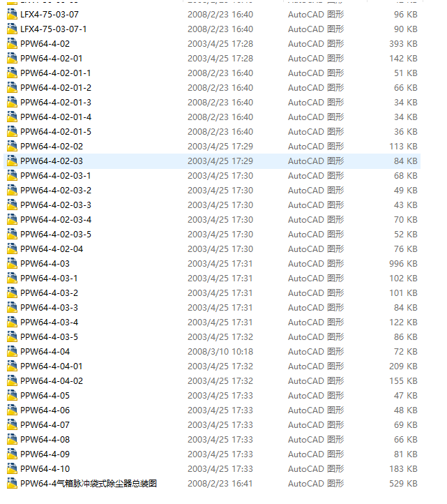Select the PPW64-4-02-01-3 file icon
Viewport: 447px width, 504px height.
[x=12, y=103]
